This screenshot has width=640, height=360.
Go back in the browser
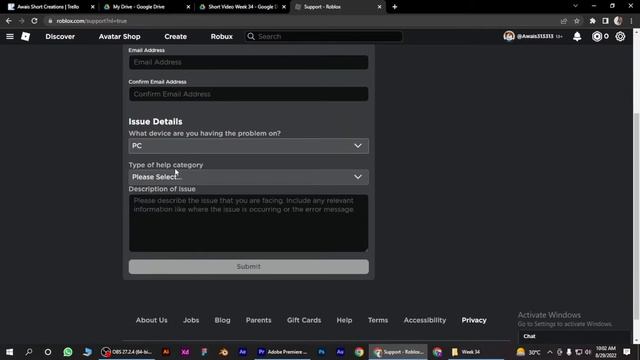pos(9,21)
